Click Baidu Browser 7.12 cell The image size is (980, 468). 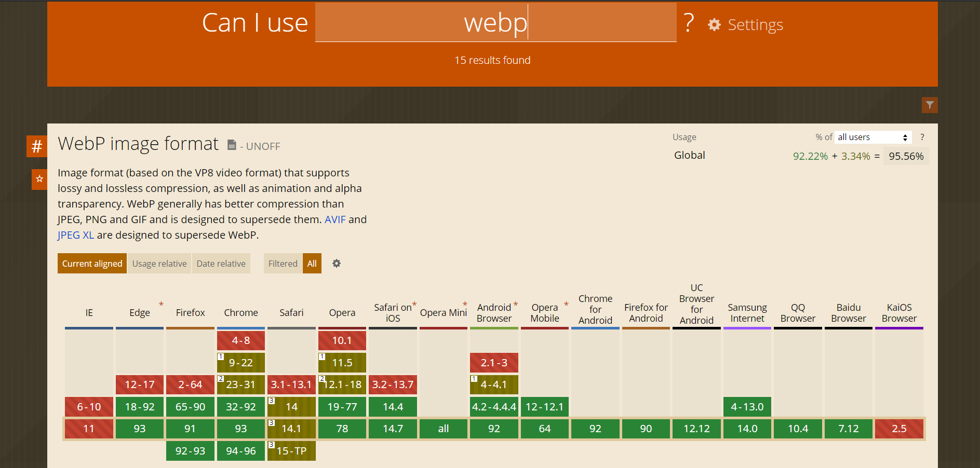[849, 429]
